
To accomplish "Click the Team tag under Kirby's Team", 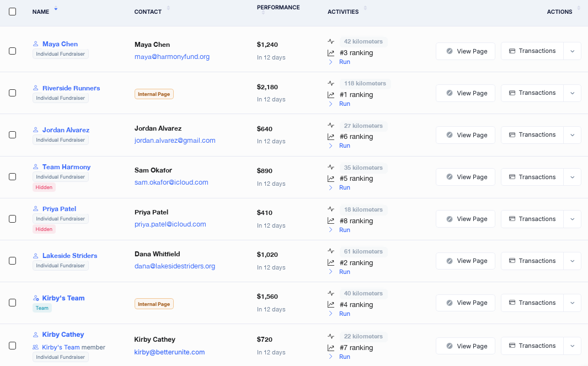I will coord(42,308).
